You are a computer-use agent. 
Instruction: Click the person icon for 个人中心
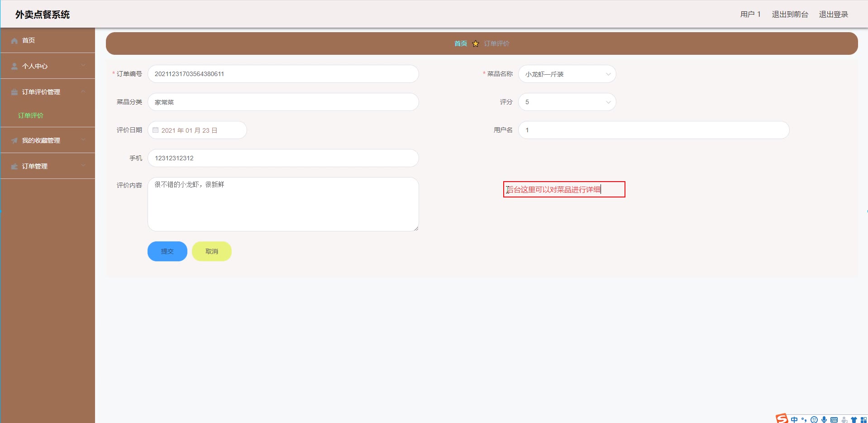pos(14,66)
